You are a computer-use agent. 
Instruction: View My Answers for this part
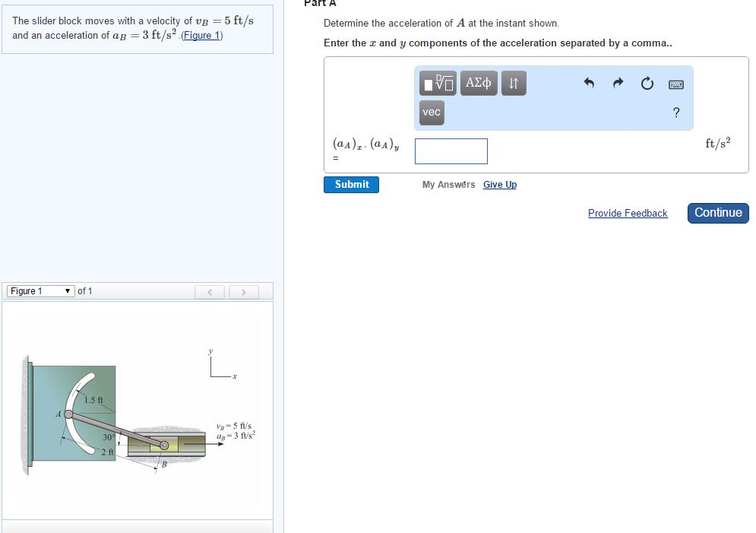coord(448,184)
